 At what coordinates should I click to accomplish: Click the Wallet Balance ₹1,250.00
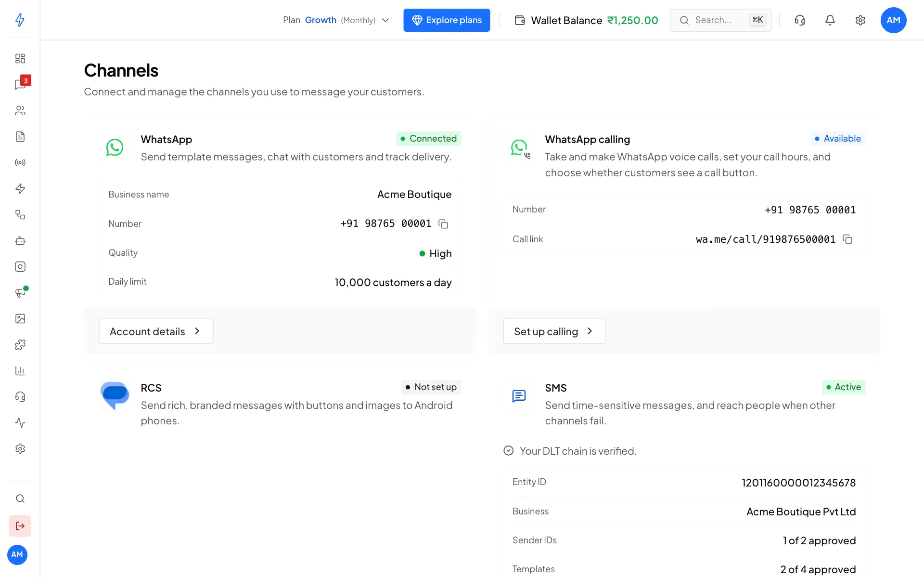(586, 20)
